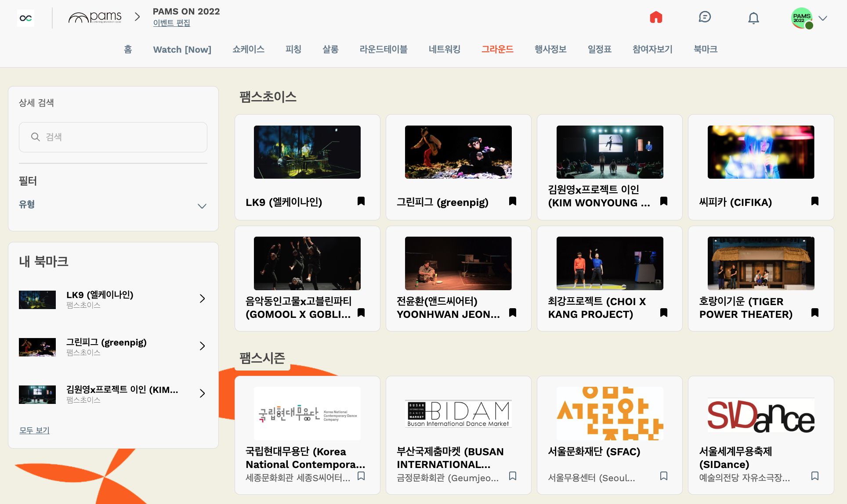Open the PAMS logo home link
Image resolution: width=847 pixels, height=504 pixels.
[x=94, y=18]
